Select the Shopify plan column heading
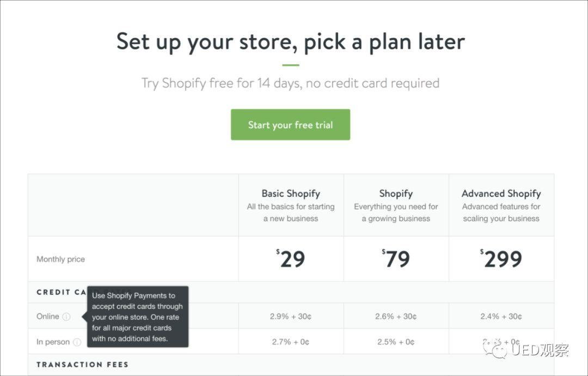The image size is (588, 376). pyautogui.click(x=396, y=193)
